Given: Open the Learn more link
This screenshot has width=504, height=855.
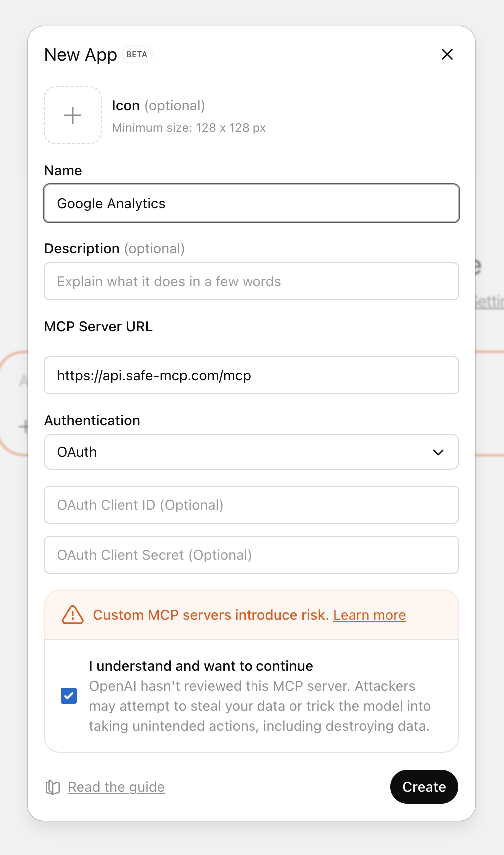Looking at the screenshot, I should [x=370, y=615].
